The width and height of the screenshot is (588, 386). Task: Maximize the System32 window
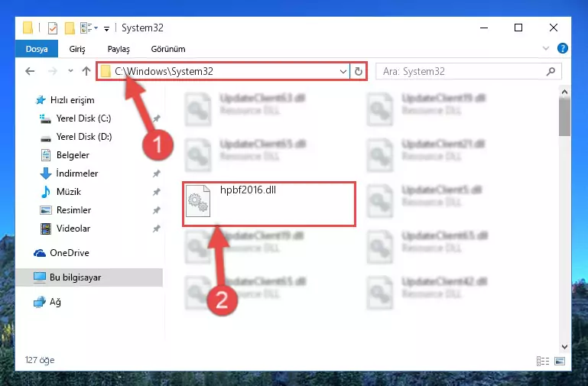(518, 28)
